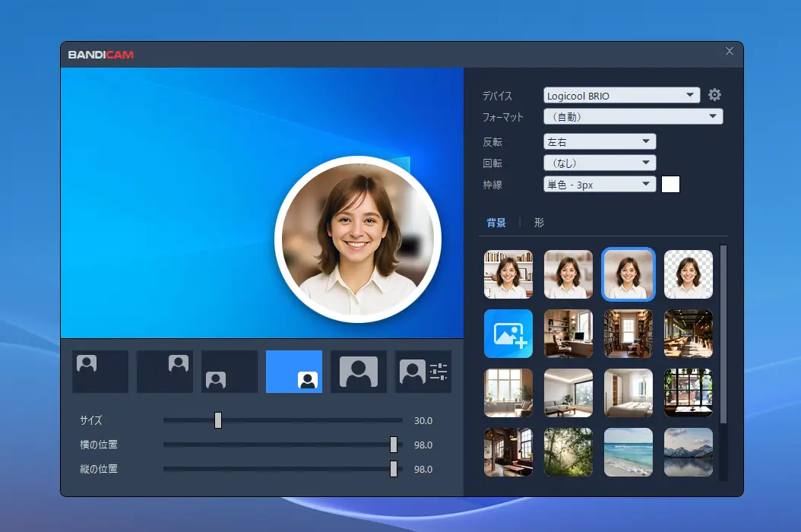Select the bedroom background thumbnail
This screenshot has width=801, height=532.
coord(628,393)
